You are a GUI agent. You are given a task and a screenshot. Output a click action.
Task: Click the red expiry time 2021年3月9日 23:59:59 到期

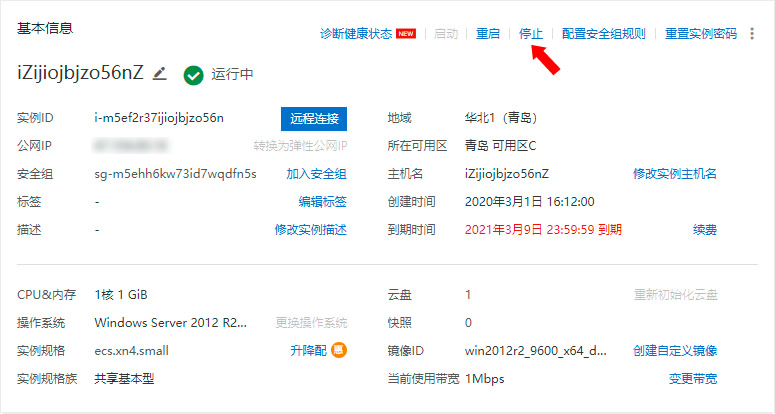(543, 230)
